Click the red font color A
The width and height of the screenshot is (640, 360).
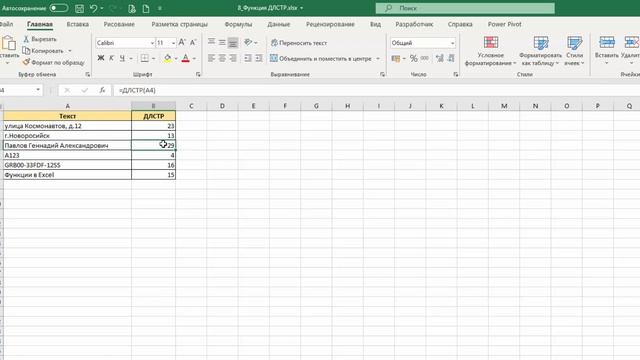tap(185, 58)
